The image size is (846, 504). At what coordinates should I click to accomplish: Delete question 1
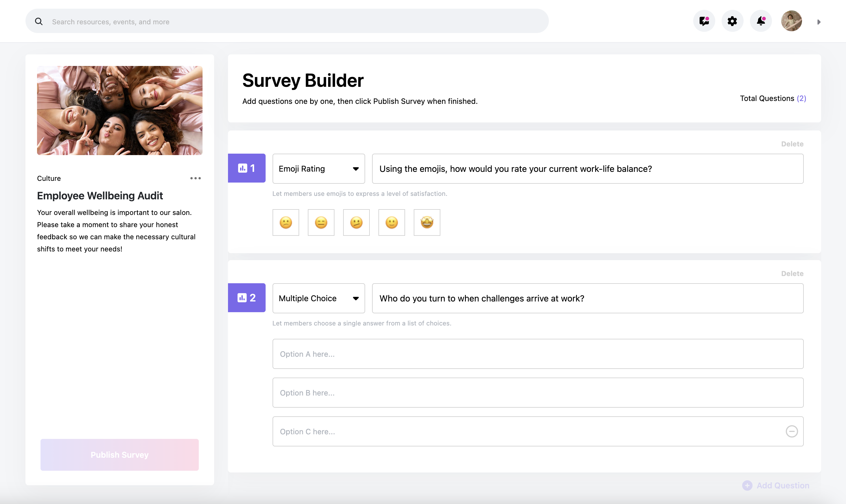792,144
